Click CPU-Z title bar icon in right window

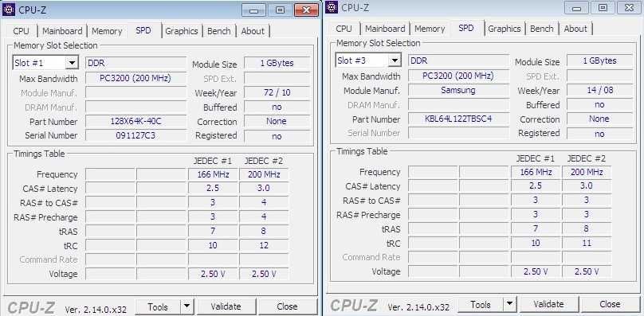(x=332, y=7)
